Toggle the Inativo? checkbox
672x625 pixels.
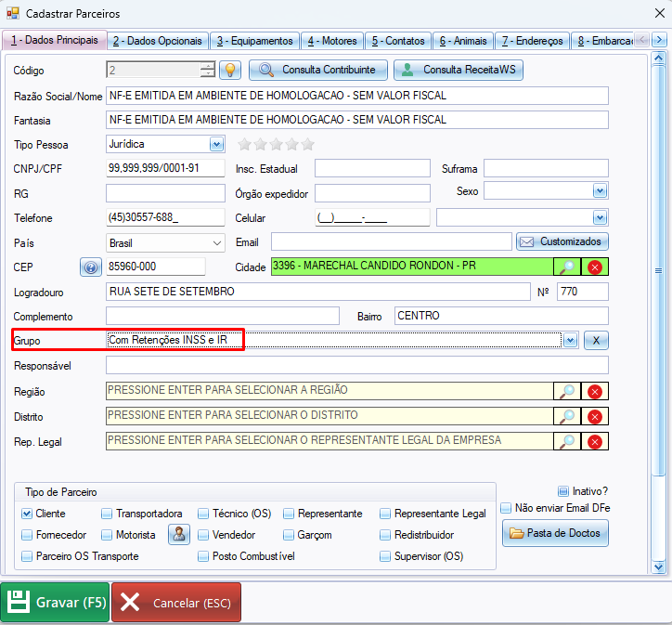coord(563,491)
